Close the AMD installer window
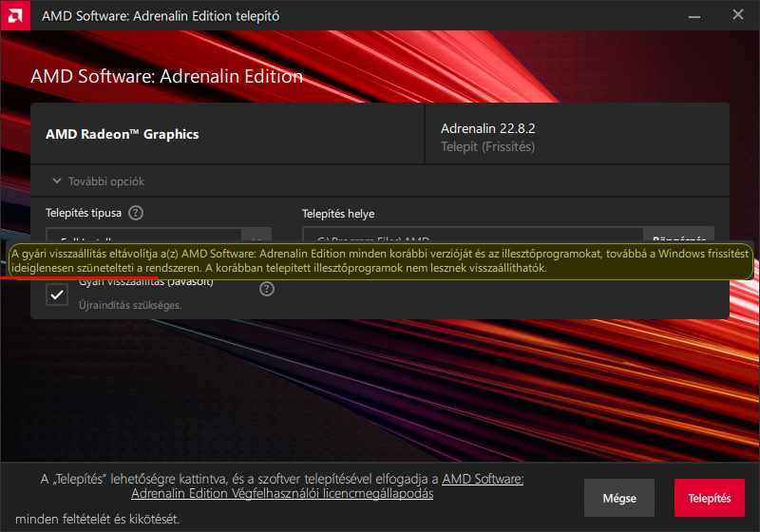This screenshot has width=760, height=532. pyautogui.click(x=738, y=15)
